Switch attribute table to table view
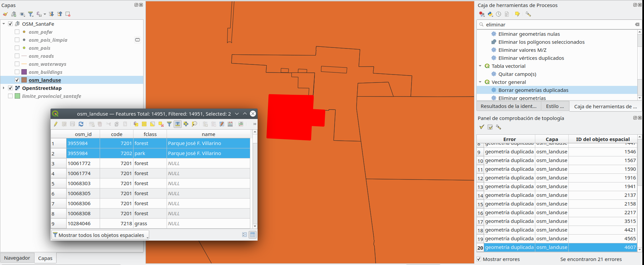 click(x=253, y=235)
